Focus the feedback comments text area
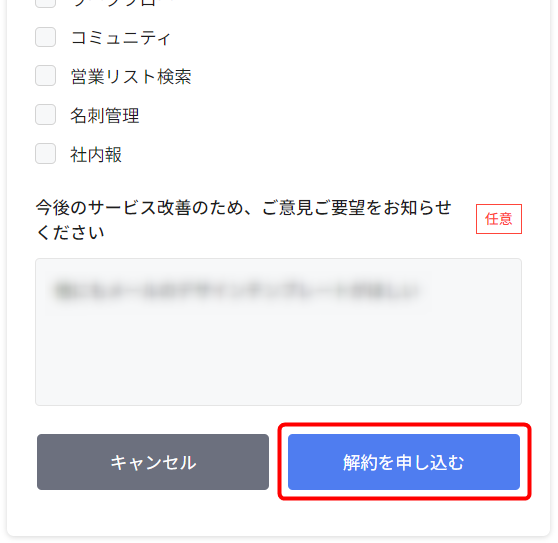The height and width of the screenshot is (543, 558). pyautogui.click(x=278, y=332)
